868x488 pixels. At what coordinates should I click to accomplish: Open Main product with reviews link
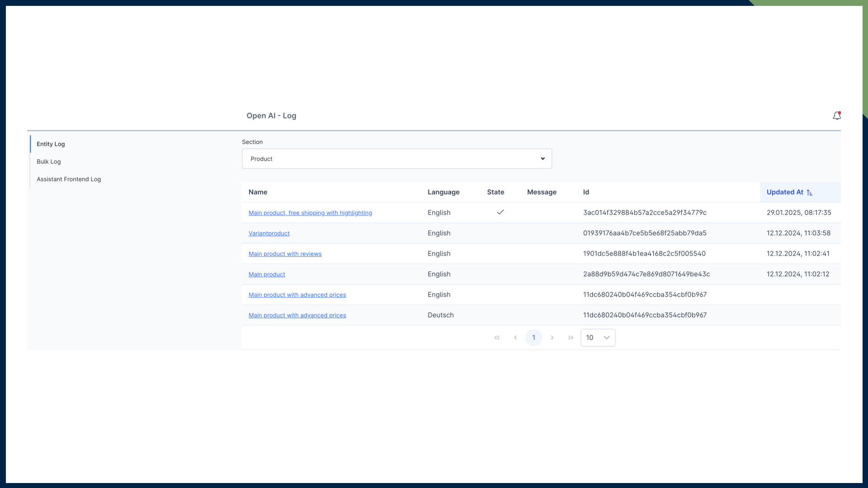(285, 254)
